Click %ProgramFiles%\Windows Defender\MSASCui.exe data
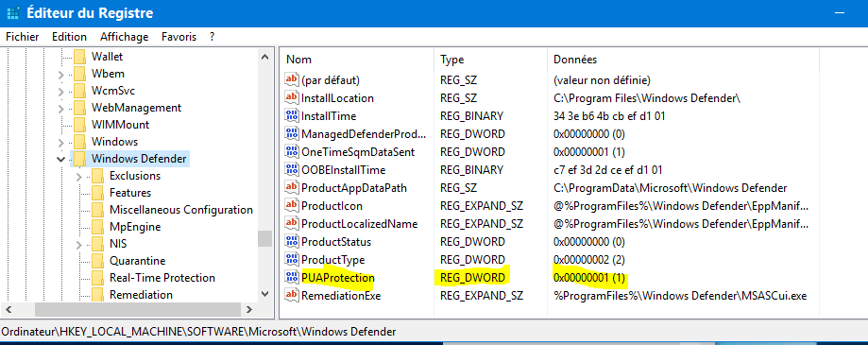The height and width of the screenshot is (345, 868). point(680,296)
